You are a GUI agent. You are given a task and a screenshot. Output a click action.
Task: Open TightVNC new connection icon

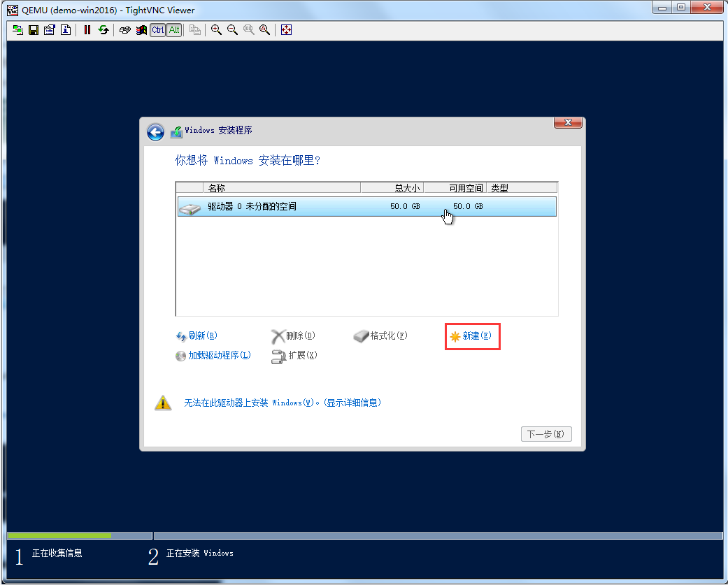[17, 30]
